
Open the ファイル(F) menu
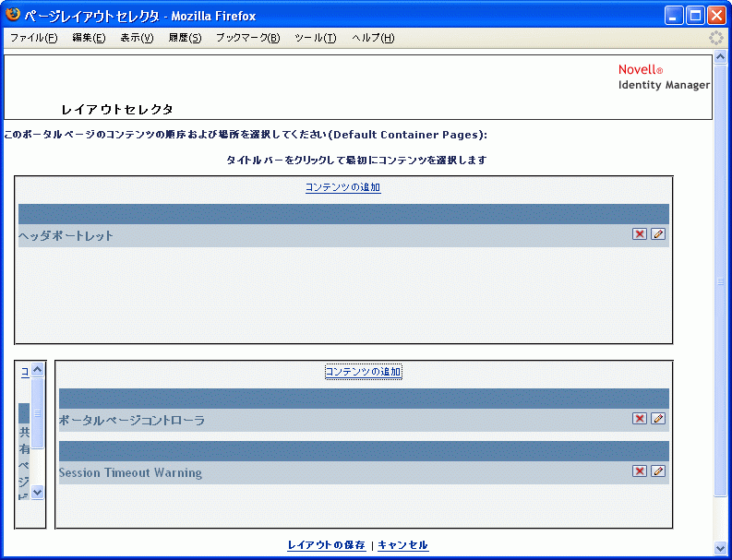(x=33, y=38)
